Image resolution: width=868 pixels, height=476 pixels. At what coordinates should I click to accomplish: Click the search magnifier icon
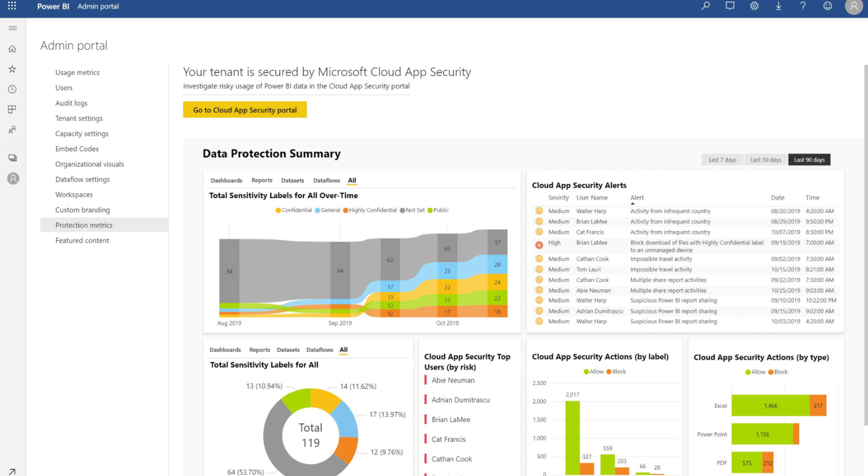click(705, 6)
